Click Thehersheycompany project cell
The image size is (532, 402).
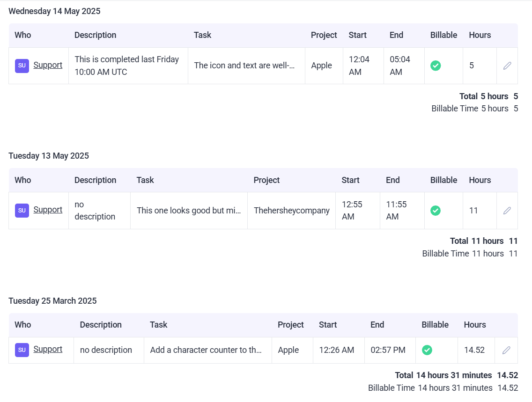tap(291, 211)
